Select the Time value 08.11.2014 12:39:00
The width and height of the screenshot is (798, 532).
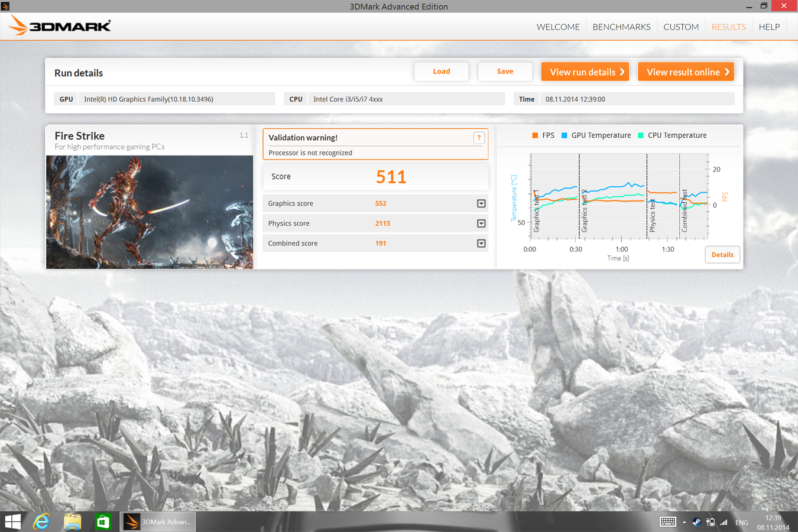point(575,99)
